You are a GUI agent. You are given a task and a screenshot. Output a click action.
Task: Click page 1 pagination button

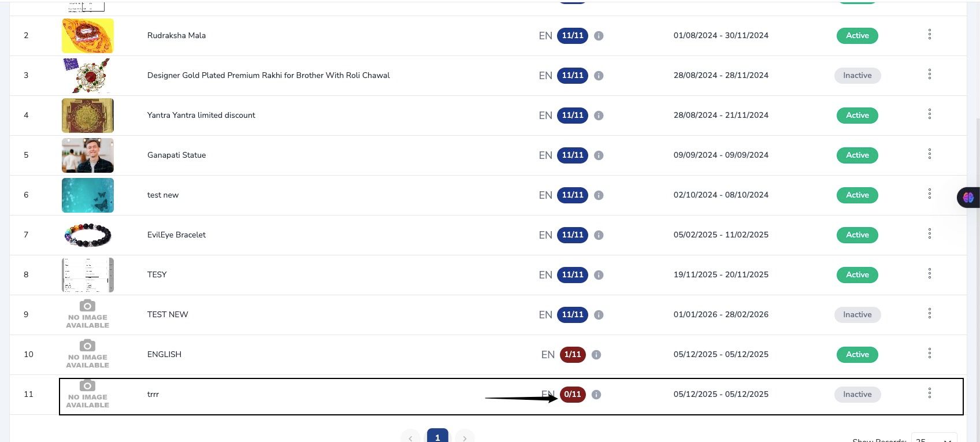coord(437,437)
